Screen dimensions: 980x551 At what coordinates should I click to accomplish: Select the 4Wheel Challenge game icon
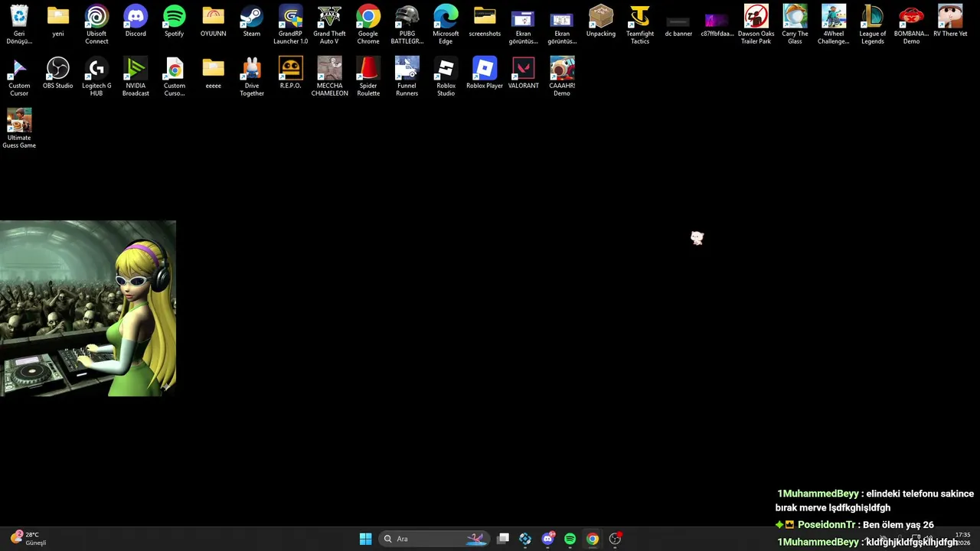pyautogui.click(x=834, y=24)
